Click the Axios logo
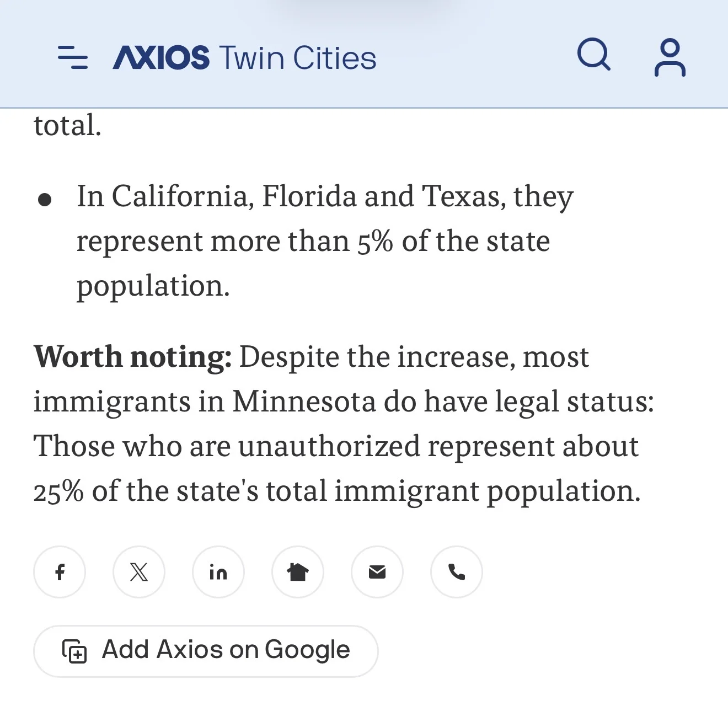The image size is (728, 706). [x=161, y=57]
